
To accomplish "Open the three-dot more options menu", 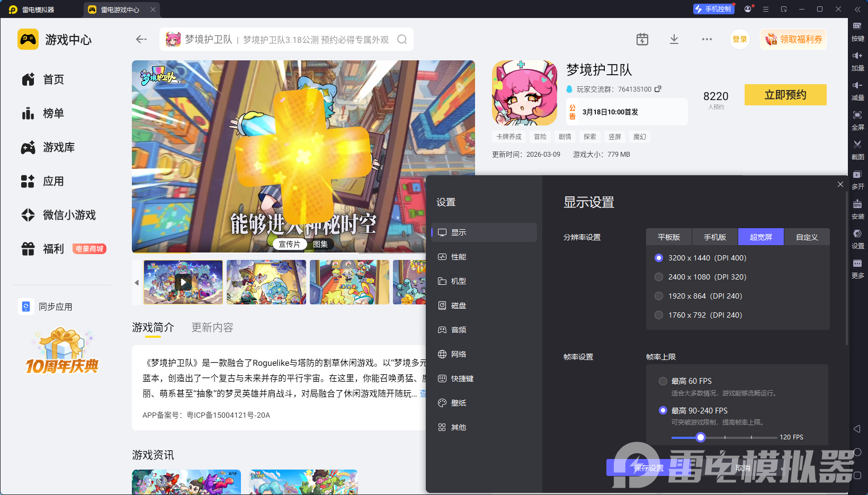I will (x=706, y=39).
